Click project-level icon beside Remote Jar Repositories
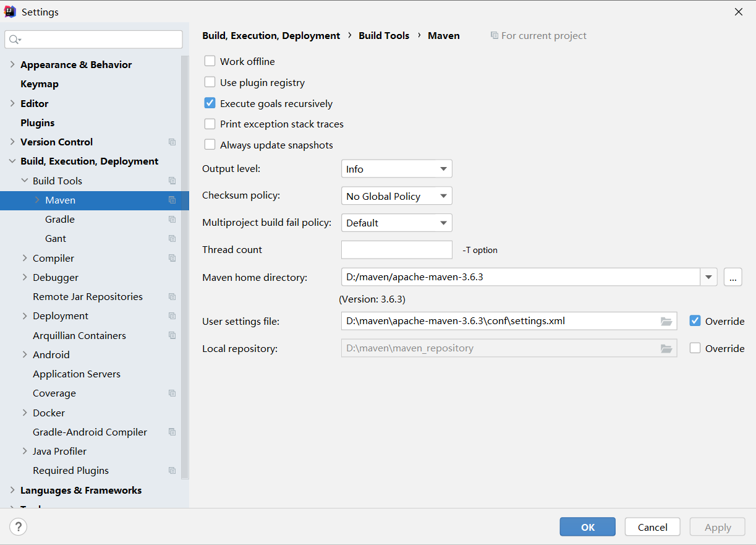756x545 pixels. (172, 297)
